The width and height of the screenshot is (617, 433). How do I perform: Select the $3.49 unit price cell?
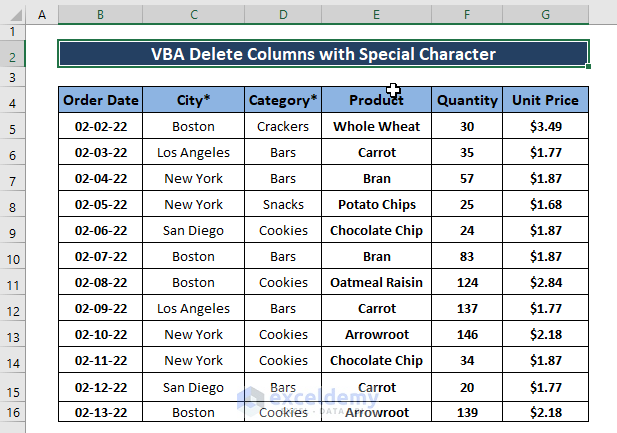(x=545, y=127)
